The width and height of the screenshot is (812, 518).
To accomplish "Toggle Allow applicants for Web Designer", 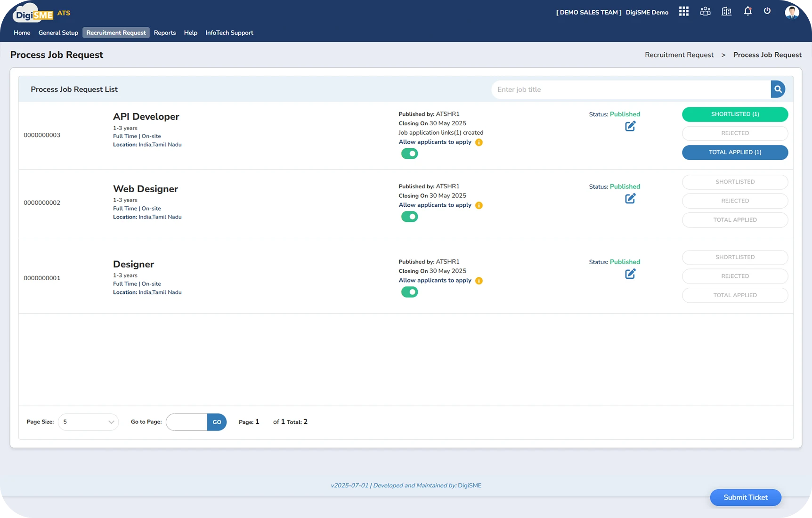I will pos(409,217).
